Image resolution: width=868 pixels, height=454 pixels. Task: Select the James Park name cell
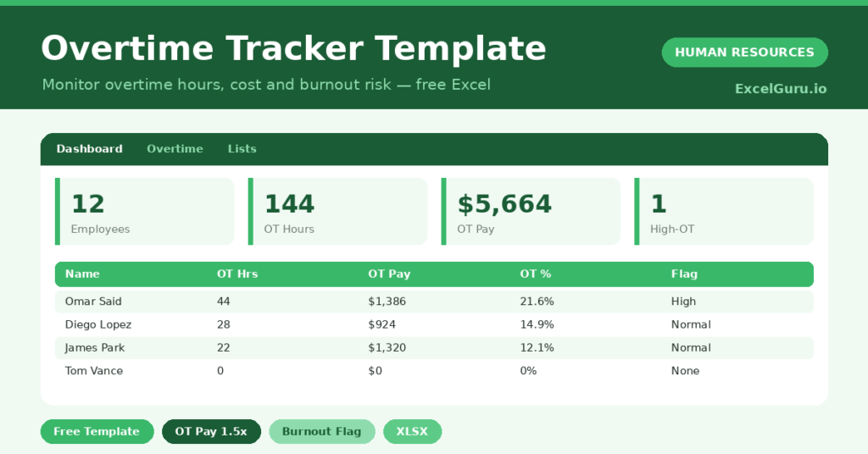95,348
